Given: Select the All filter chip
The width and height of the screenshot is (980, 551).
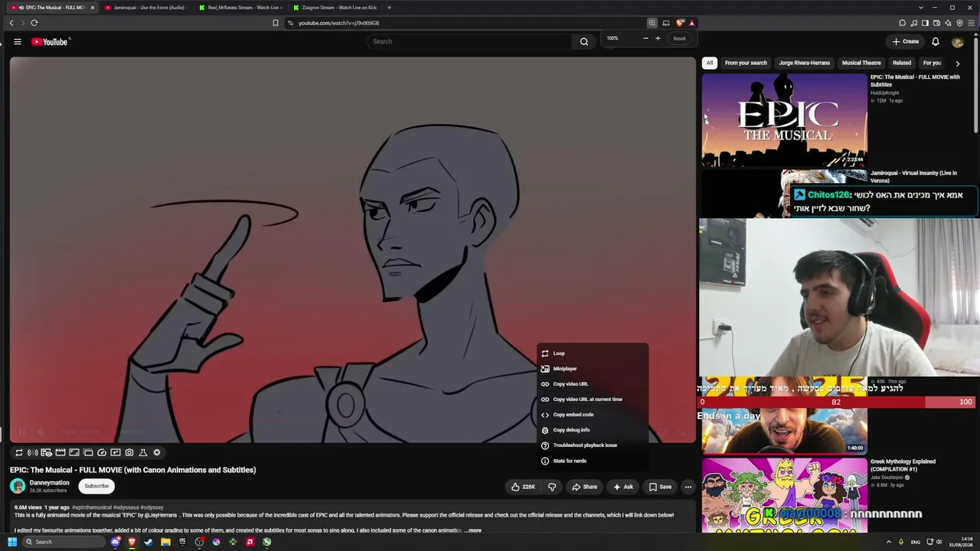Looking at the screenshot, I should 710,63.
